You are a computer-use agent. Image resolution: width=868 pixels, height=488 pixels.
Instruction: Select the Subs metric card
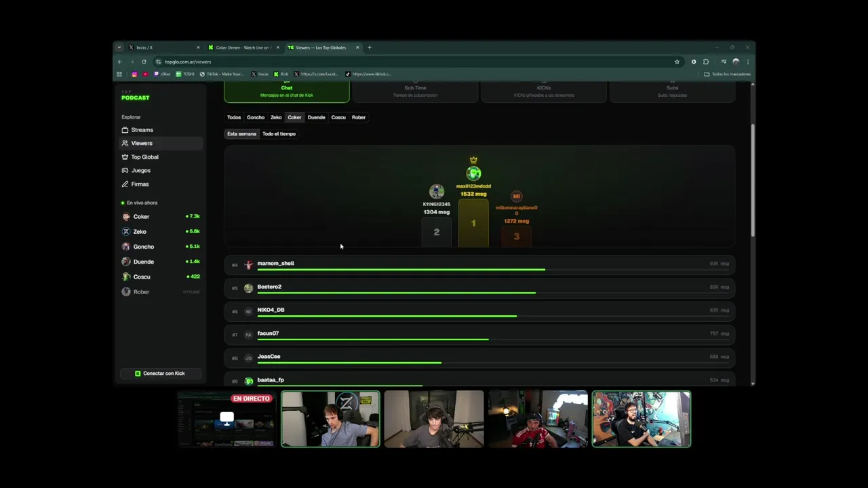coord(672,92)
